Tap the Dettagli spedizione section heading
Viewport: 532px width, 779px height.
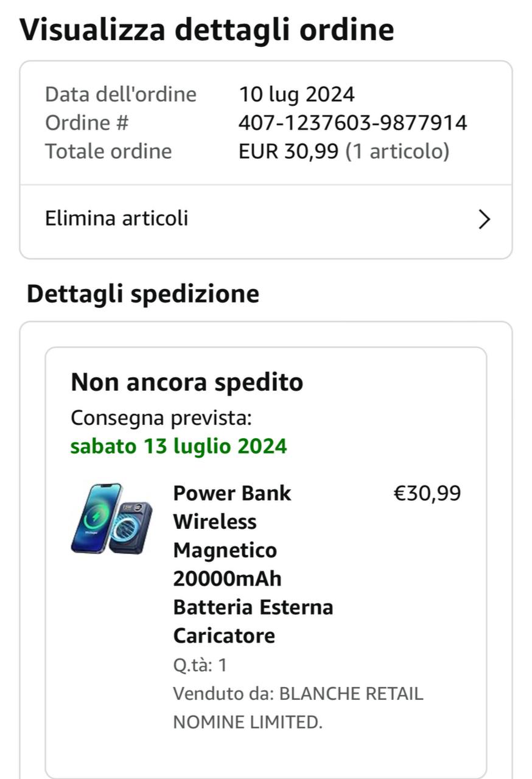tap(143, 294)
